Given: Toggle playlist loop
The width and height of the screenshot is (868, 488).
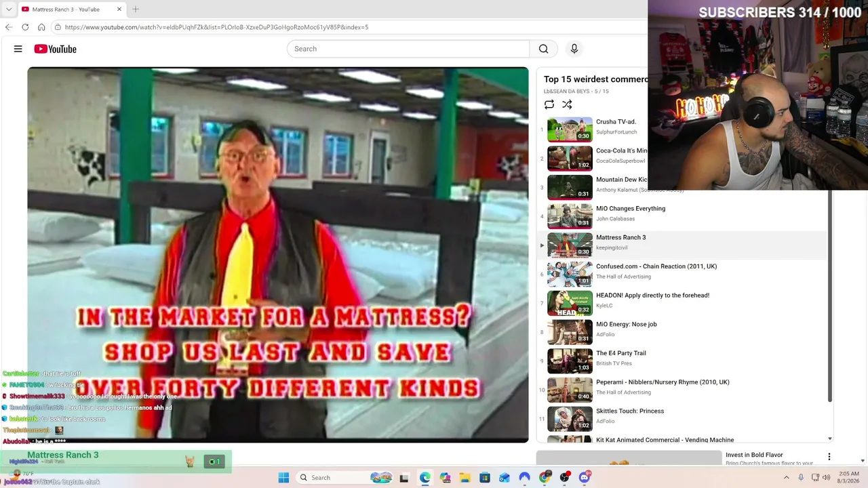Looking at the screenshot, I should pyautogui.click(x=549, y=104).
